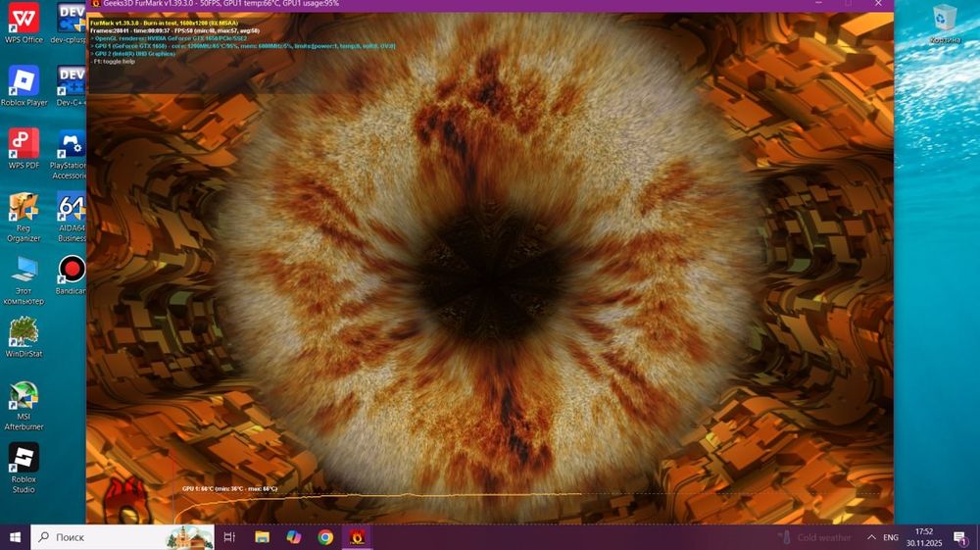Expand the hidden system tray icons
Screen dimensions: 980x550
click(x=871, y=537)
